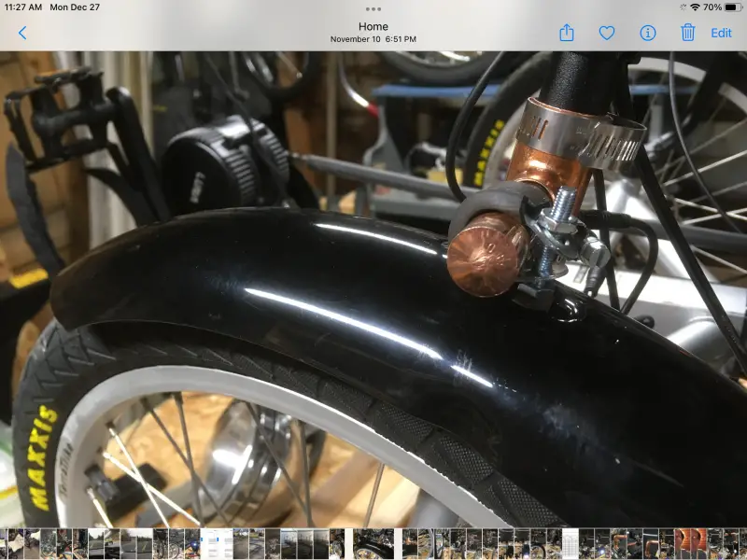Tap the Home location title
This screenshot has height=560, width=747.
tap(373, 27)
